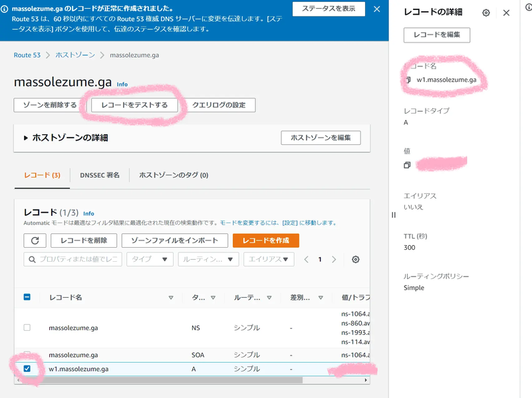Open the ルーティン... filter dropdown
532x398 pixels.
click(208, 259)
